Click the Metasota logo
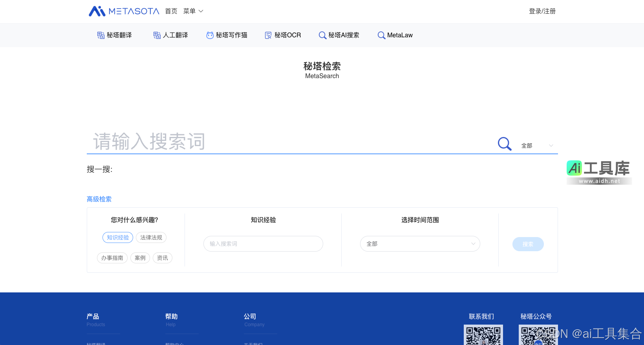 coord(124,11)
